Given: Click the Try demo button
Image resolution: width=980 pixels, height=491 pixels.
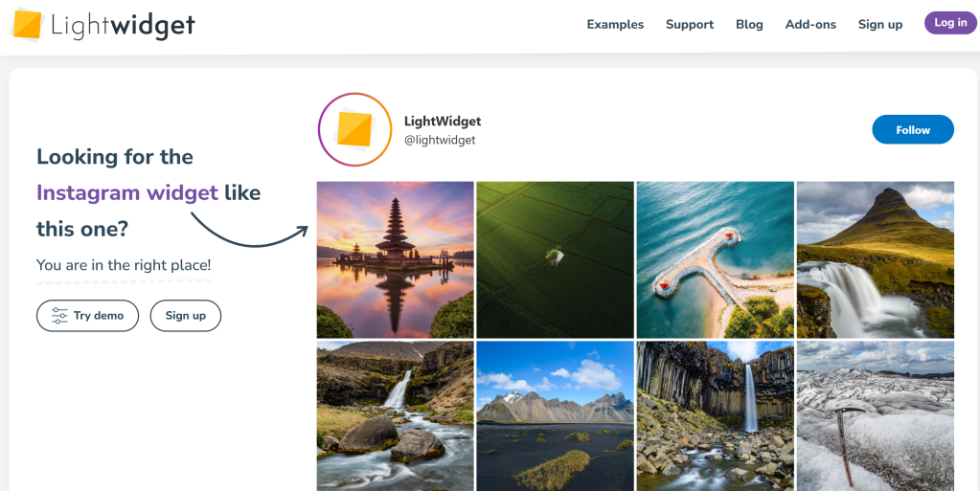Looking at the screenshot, I should coord(87,316).
